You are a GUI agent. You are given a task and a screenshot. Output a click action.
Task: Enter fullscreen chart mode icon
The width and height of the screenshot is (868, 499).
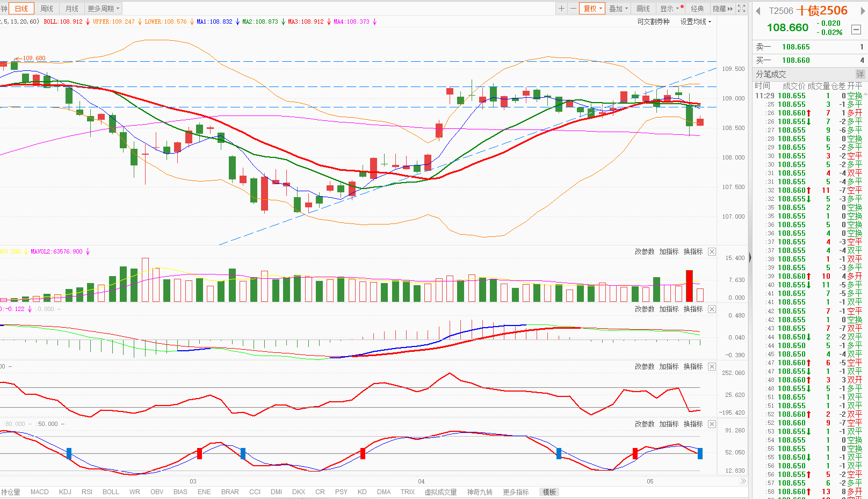coord(741,9)
